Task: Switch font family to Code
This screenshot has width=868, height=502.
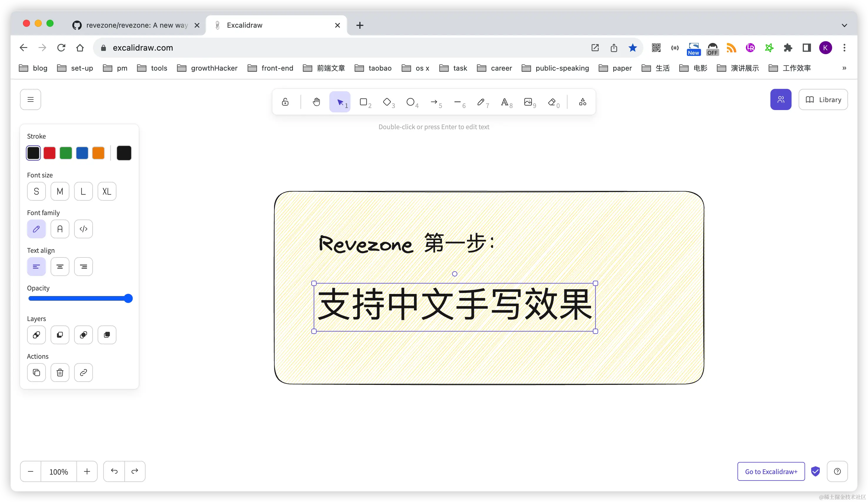Action: [83, 229]
